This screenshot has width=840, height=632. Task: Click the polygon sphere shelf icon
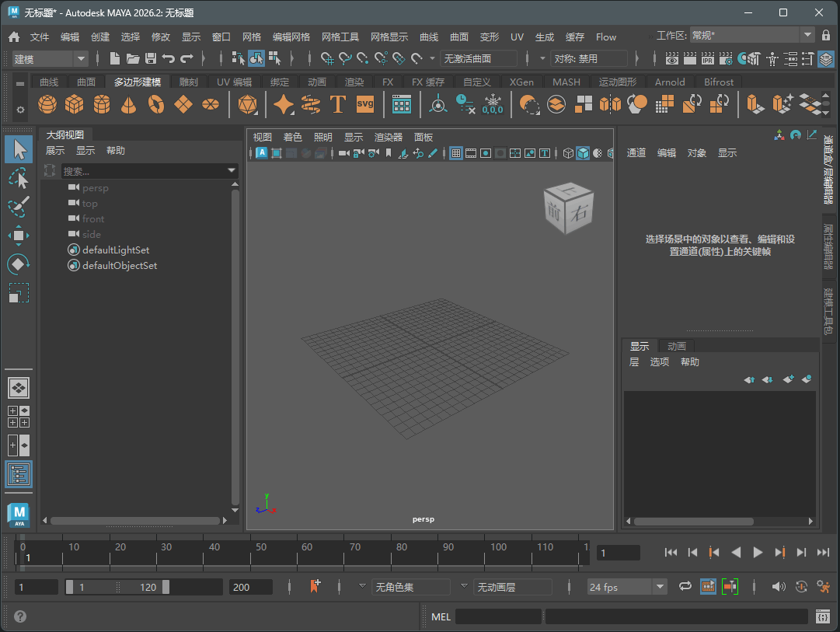pyautogui.click(x=47, y=104)
